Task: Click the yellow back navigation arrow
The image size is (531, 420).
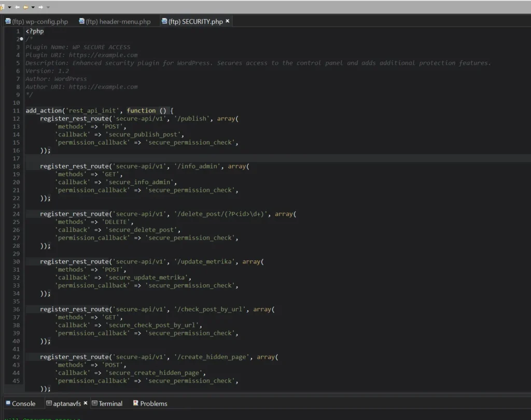Action: [x=25, y=7]
